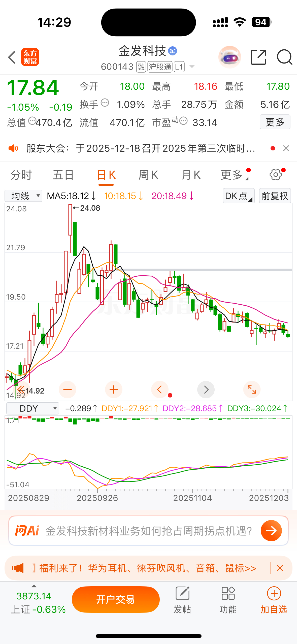Submit the 问AI question arrow
The width and height of the screenshot is (297, 644).
point(271,531)
